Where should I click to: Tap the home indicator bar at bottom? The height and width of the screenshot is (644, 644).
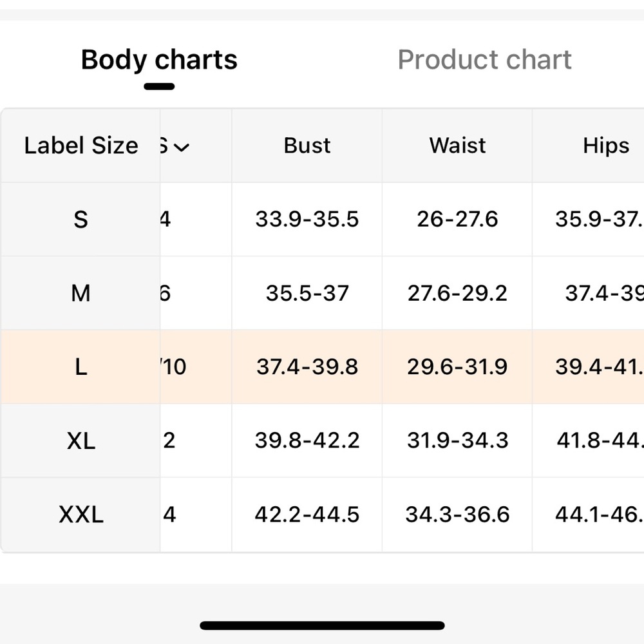[x=323, y=625]
